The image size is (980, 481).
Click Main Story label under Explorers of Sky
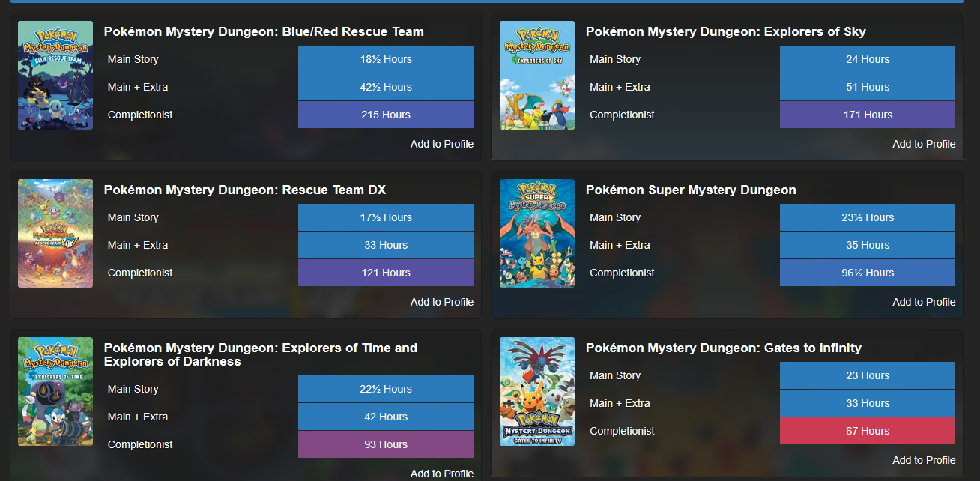pos(615,59)
